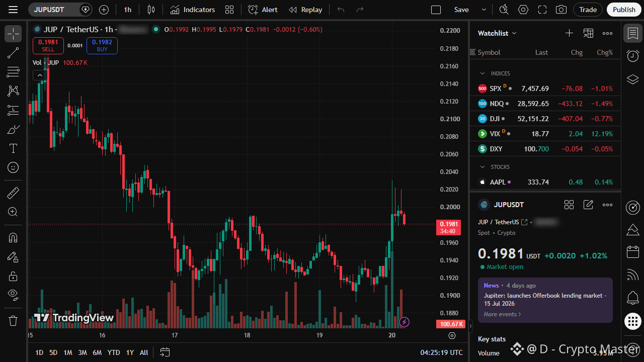Image resolution: width=644 pixels, height=362 pixels.
Task: Open the notifications bell icon
Action: 633,298
